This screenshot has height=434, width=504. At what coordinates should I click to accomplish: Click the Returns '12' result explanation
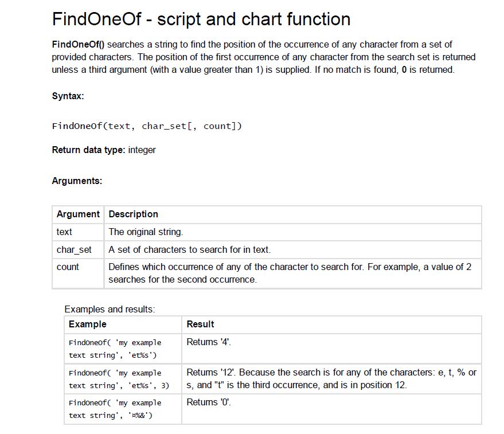(331, 378)
